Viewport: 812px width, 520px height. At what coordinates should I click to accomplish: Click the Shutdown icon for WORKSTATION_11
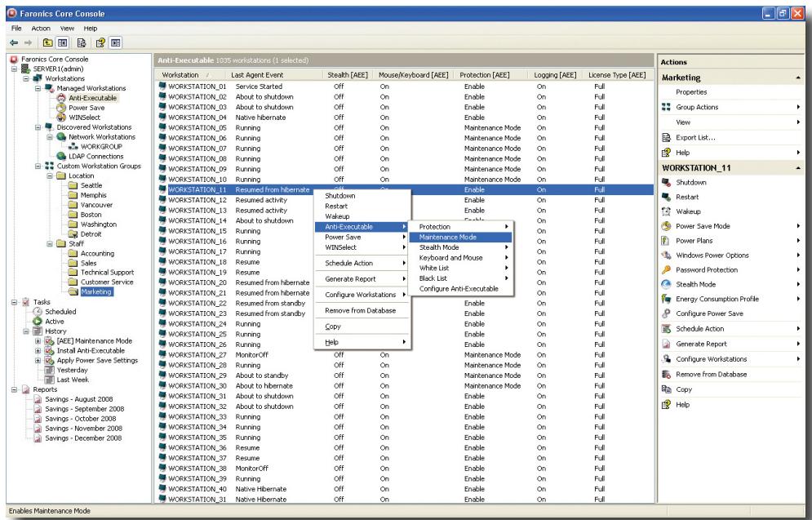pos(666,181)
